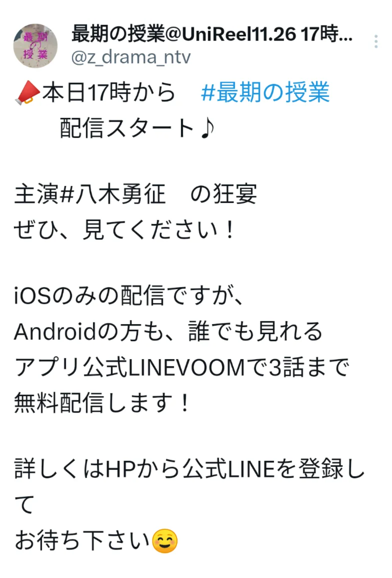Click the 配信スタート text
392x578 pixels.
tap(127, 128)
